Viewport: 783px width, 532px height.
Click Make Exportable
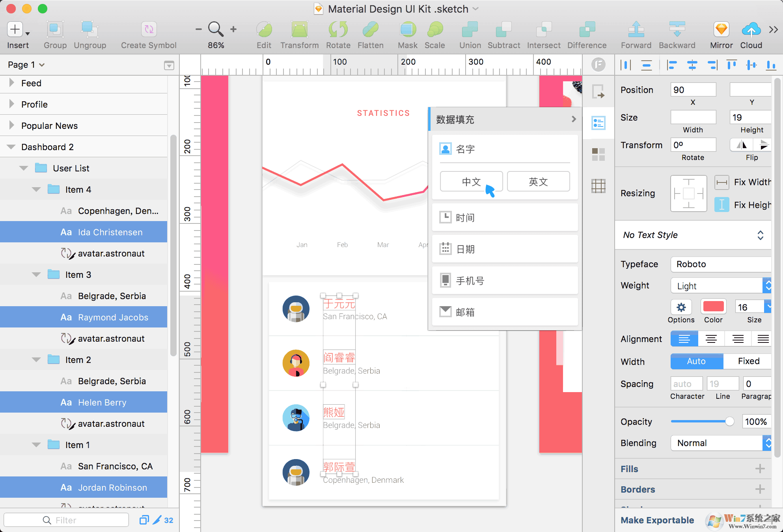657,520
